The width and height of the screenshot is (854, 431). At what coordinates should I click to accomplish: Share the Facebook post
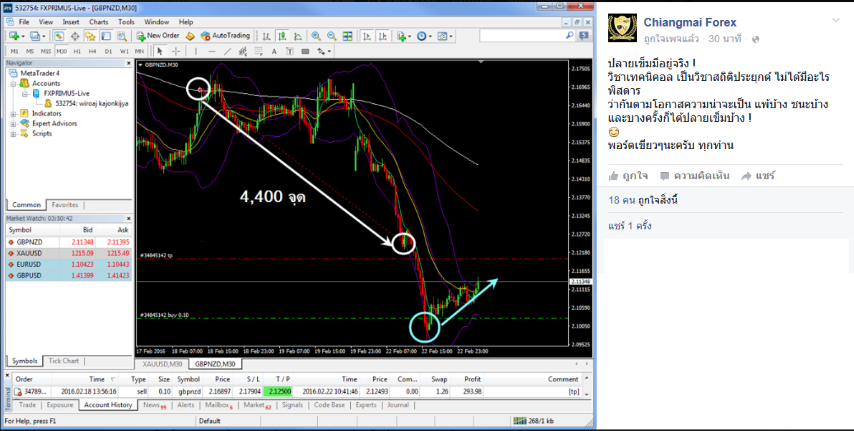[x=758, y=175]
